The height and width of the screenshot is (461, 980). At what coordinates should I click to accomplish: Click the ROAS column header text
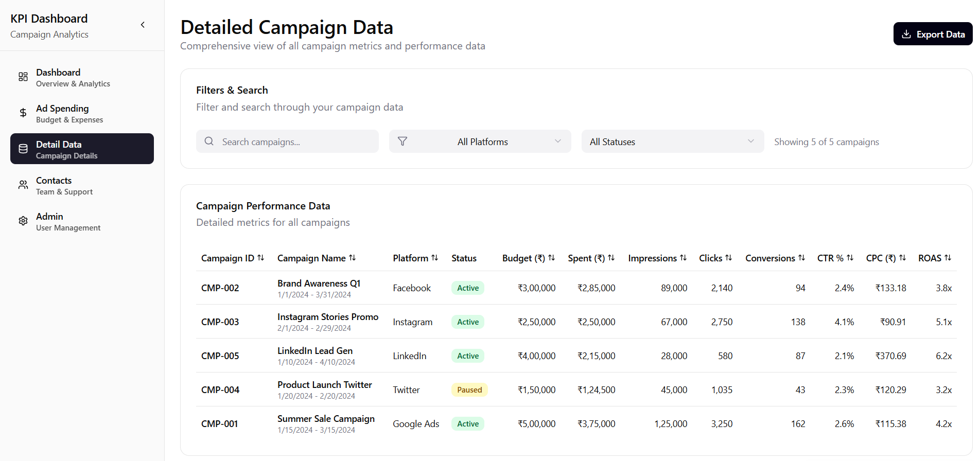point(930,258)
